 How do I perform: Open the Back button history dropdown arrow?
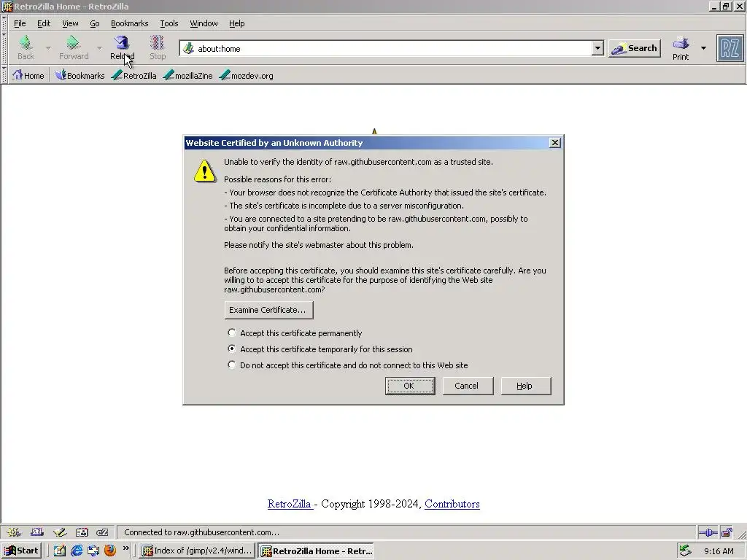[x=48, y=47]
